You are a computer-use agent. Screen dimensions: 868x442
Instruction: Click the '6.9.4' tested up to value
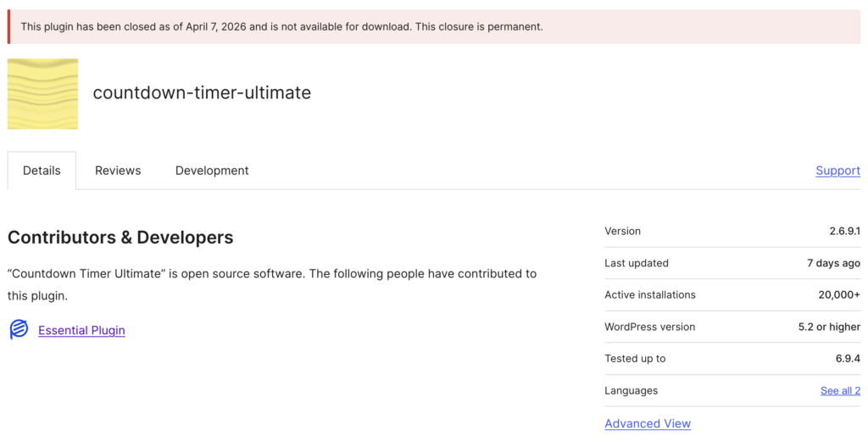pos(848,358)
